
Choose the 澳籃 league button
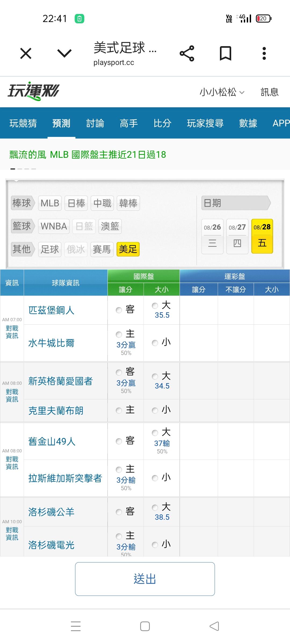(x=110, y=226)
